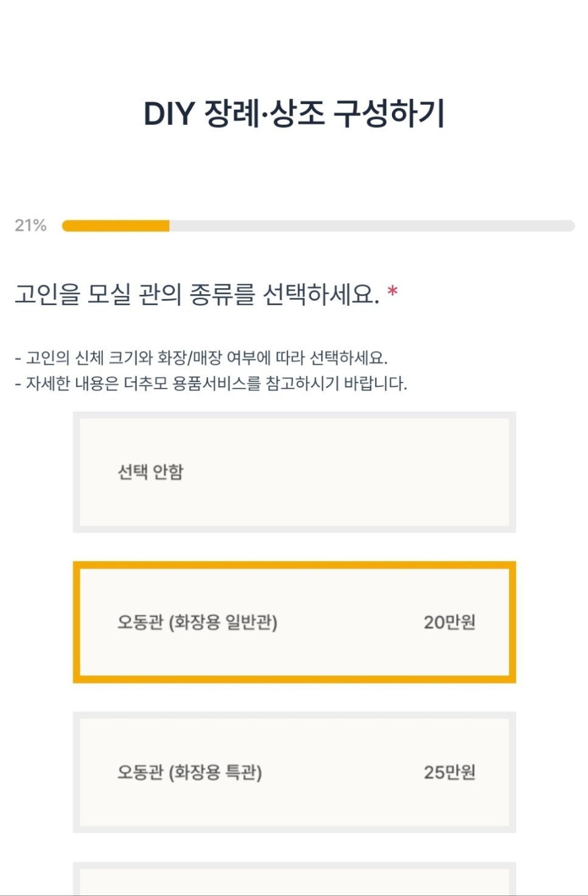Click the 화장용 특관 label text
Image resolution: width=588 pixels, height=896 pixels.
tap(215, 773)
